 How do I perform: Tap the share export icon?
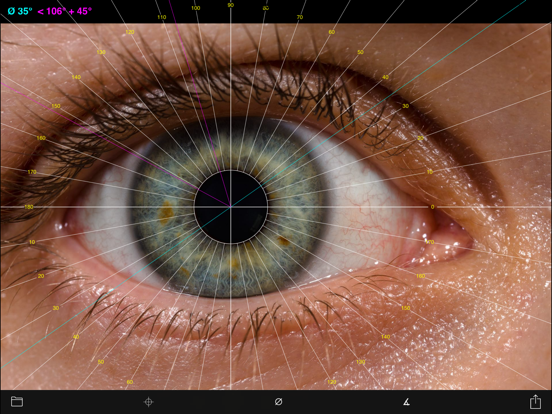click(535, 401)
